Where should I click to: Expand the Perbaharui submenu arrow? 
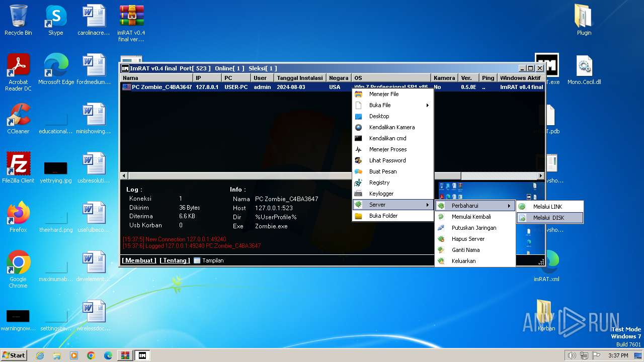coord(509,206)
